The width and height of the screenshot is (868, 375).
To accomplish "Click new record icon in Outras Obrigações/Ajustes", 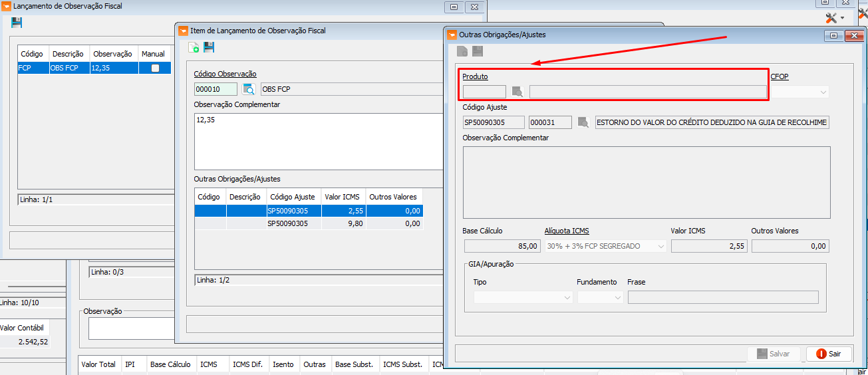I will [462, 51].
